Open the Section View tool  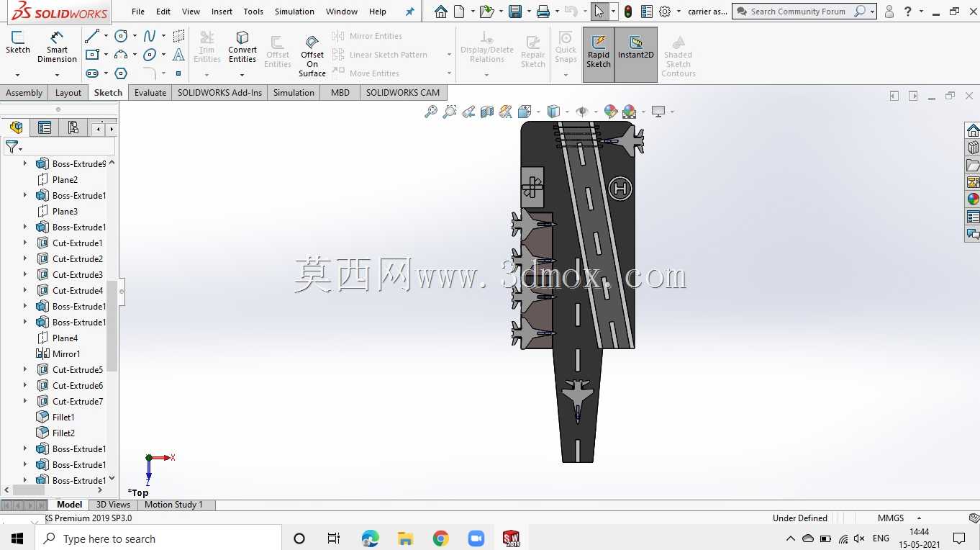click(487, 112)
